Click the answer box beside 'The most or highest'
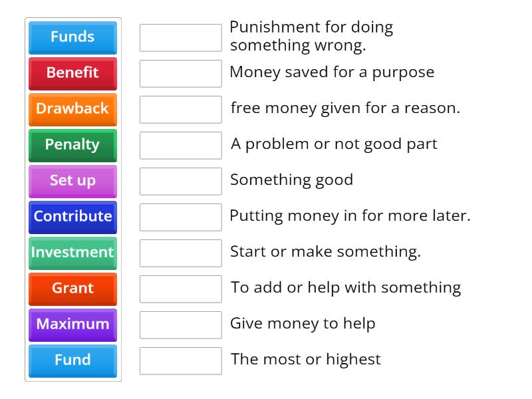 (180, 360)
